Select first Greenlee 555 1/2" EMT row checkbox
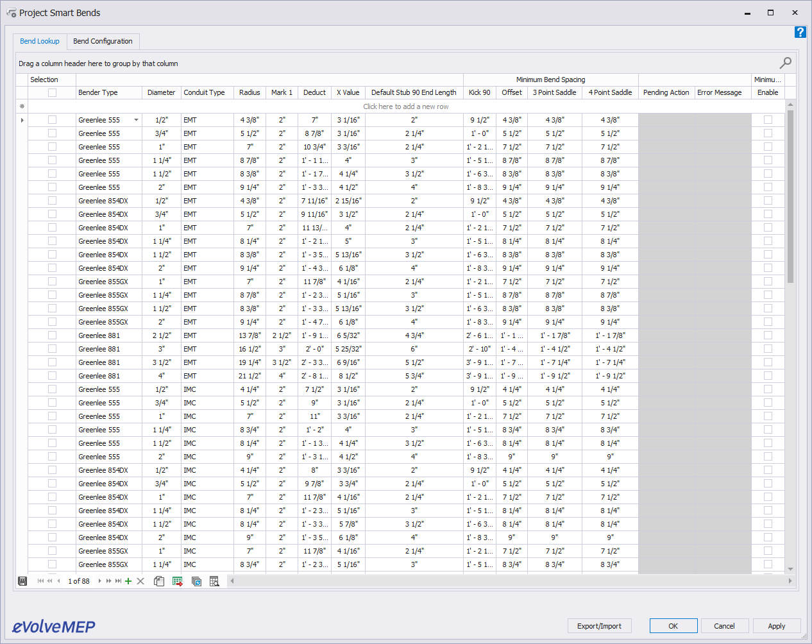Screen dimensions: 812x644 click(52, 120)
